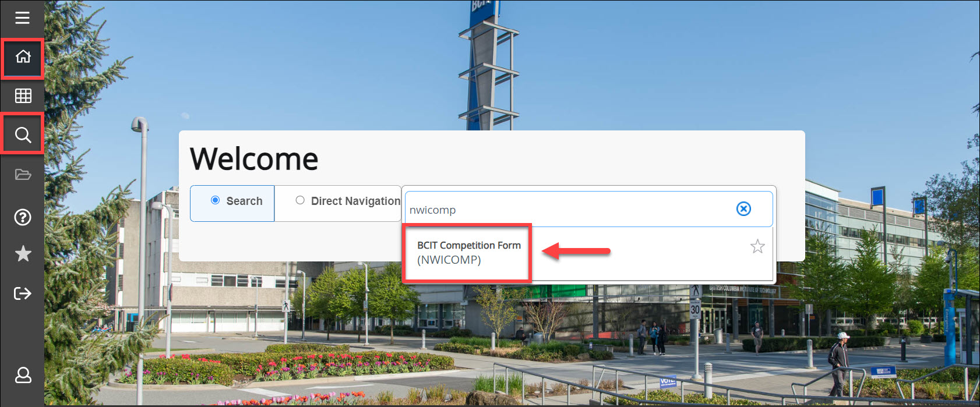The width and height of the screenshot is (980, 407).
Task: Select the Search radio button
Action: click(x=215, y=200)
